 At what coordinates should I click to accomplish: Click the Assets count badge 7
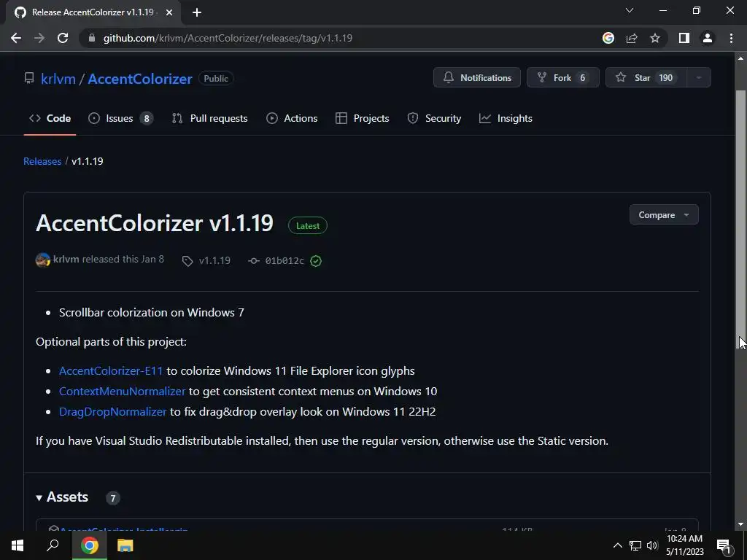[113, 498]
